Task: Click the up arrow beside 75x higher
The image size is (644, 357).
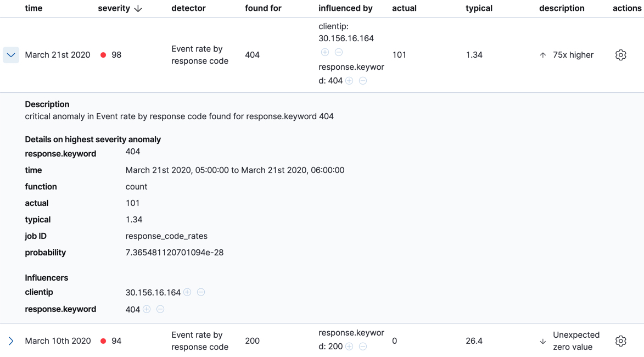Action: pos(542,55)
